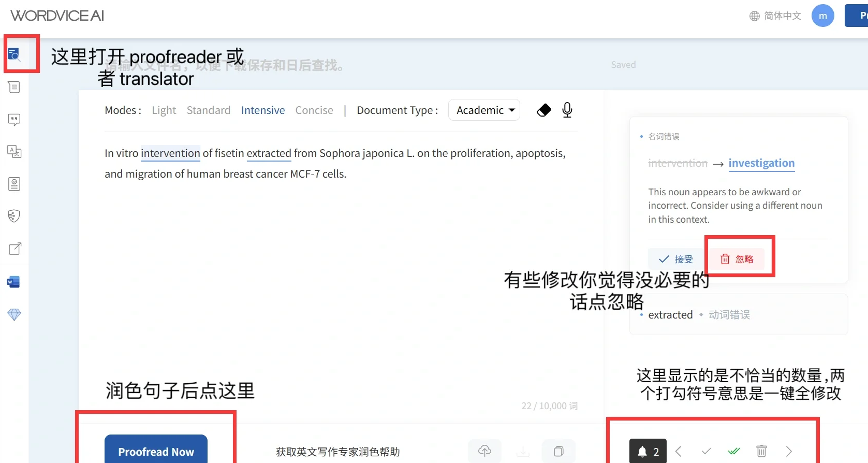Select Concise mode
Viewport: 868px width, 463px height.
314,110
